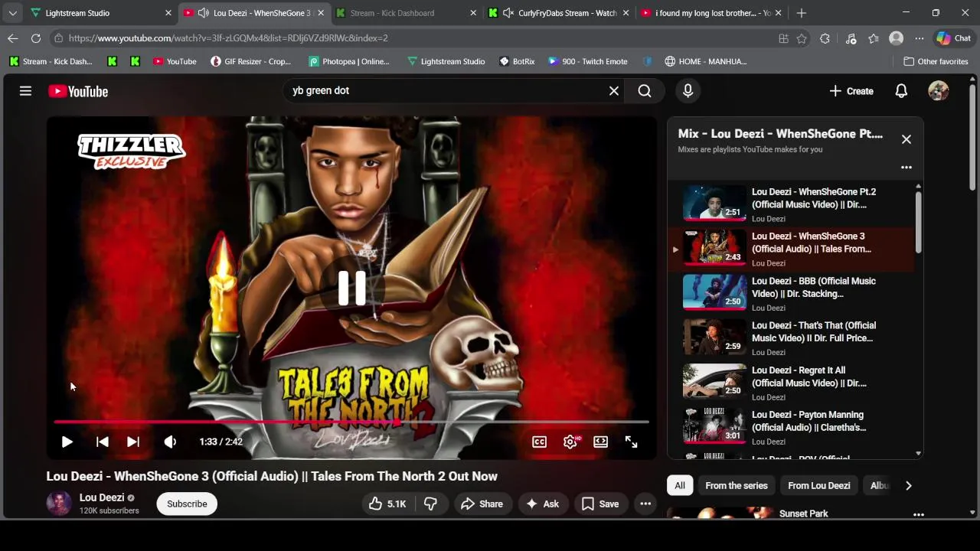Open the 900 - Twitch Emote bookmark
980x551 pixels.
click(x=588, y=61)
